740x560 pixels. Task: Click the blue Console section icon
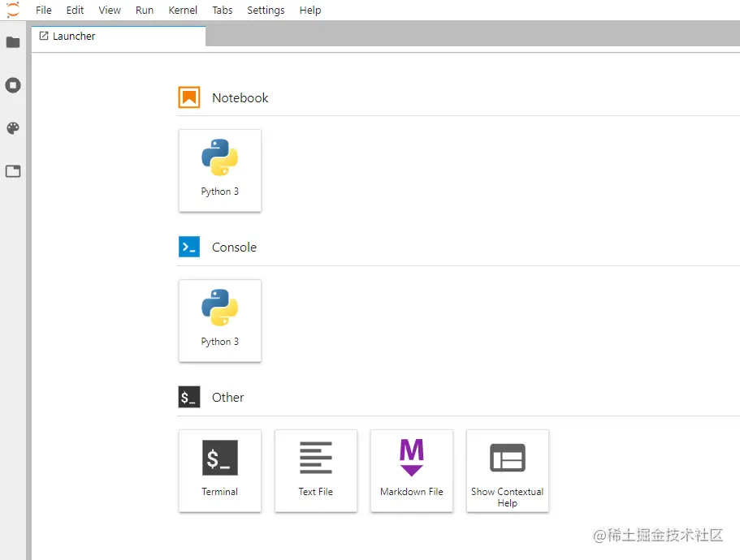click(x=189, y=247)
